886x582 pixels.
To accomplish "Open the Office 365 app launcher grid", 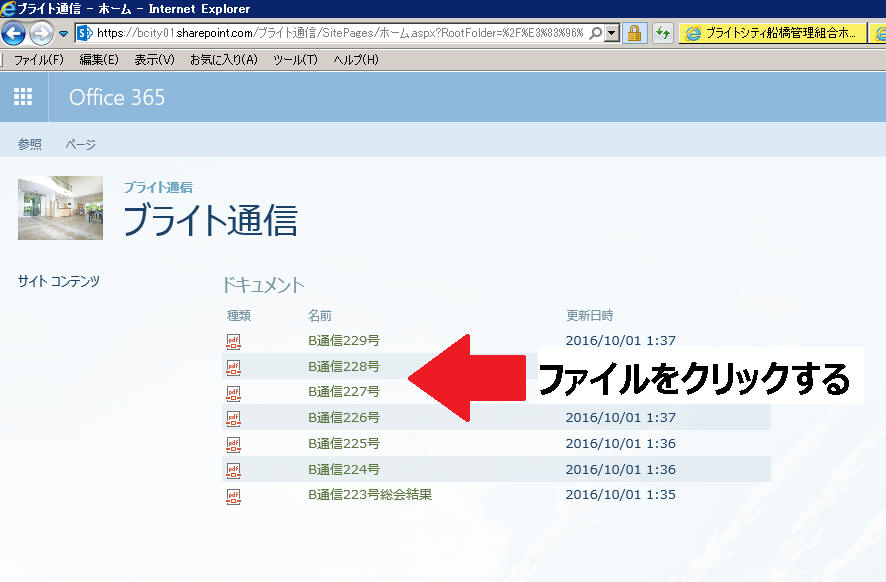I will tap(23, 97).
